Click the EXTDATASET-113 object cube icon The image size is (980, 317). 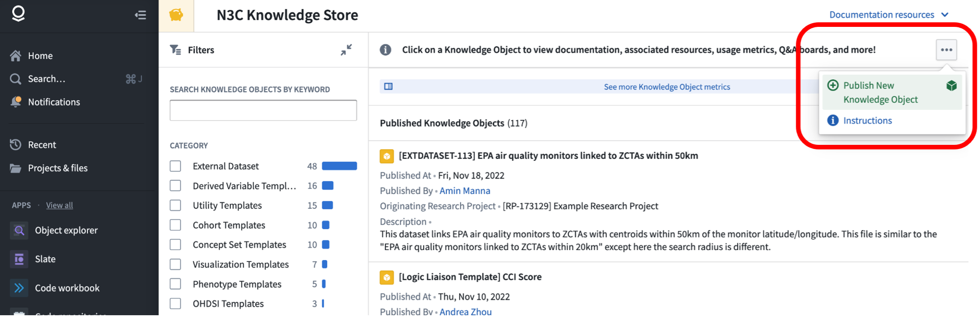coord(387,156)
